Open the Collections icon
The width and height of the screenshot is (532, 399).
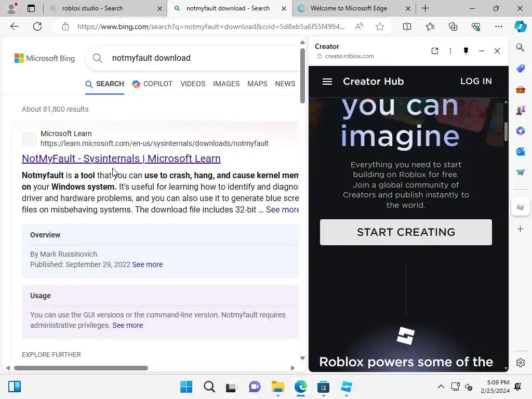click(453, 26)
